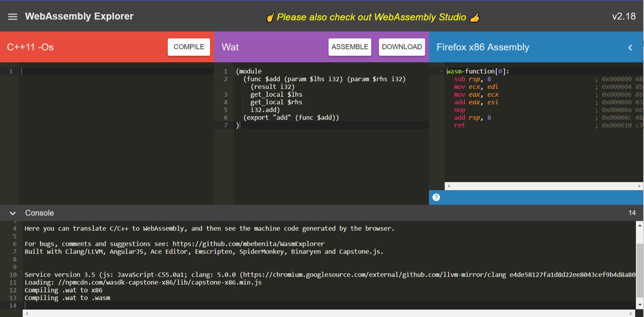Image resolution: width=644 pixels, height=317 pixels.
Task: Click the console scrollbar down arrow
Action: pos(640,305)
